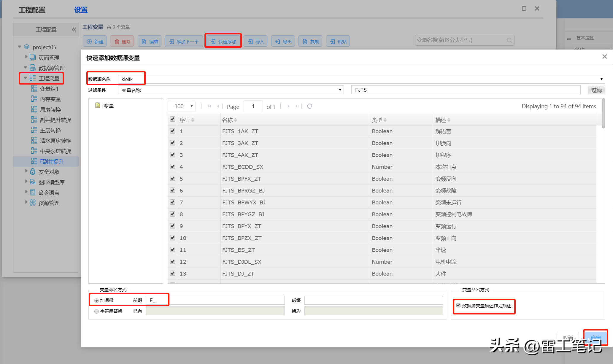Toggle the select-all header checkbox
Image resolution: width=613 pixels, height=364 pixels.
[173, 119]
